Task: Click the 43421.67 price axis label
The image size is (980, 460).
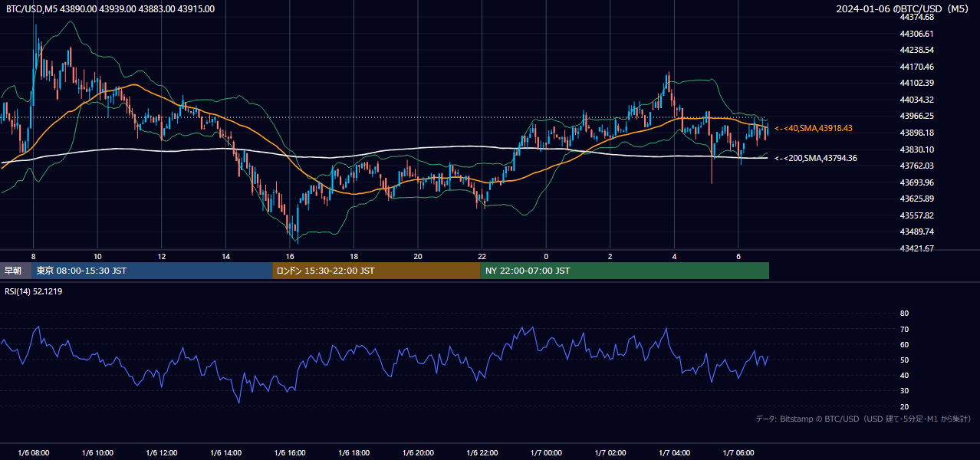Action: coord(916,248)
